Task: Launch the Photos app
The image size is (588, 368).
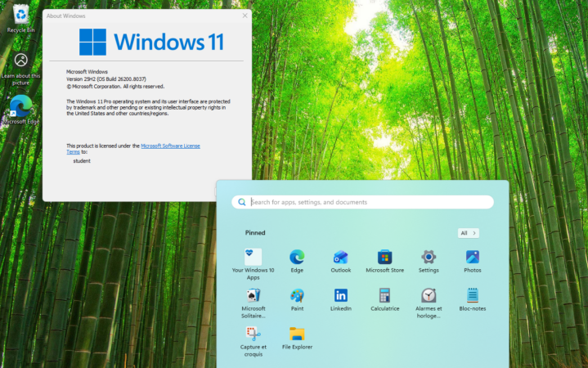Action: tap(473, 261)
